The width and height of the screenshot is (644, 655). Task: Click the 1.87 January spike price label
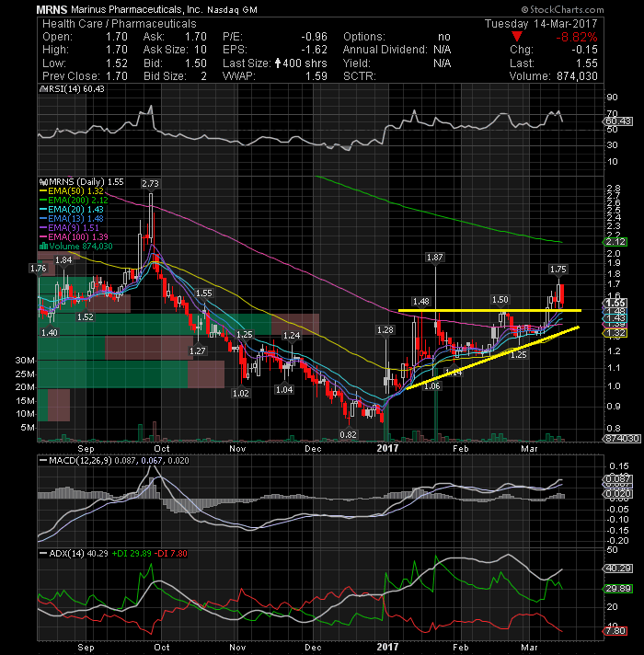(435, 258)
